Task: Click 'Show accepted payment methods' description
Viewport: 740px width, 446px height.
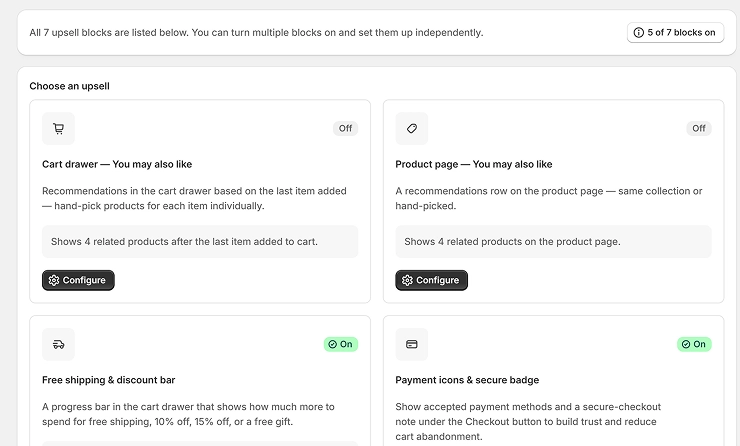Action: [x=528, y=421]
